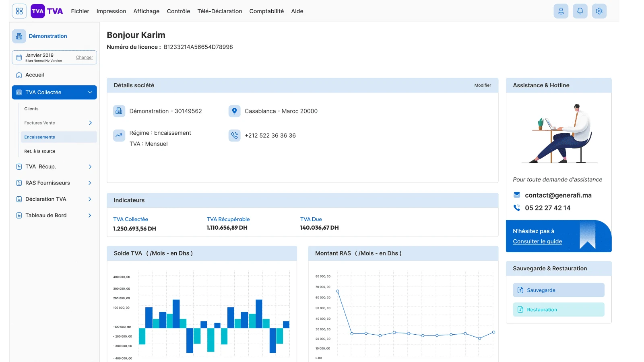Click the location pin icon near Casablanca
The image size is (644, 362).
click(234, 111)
